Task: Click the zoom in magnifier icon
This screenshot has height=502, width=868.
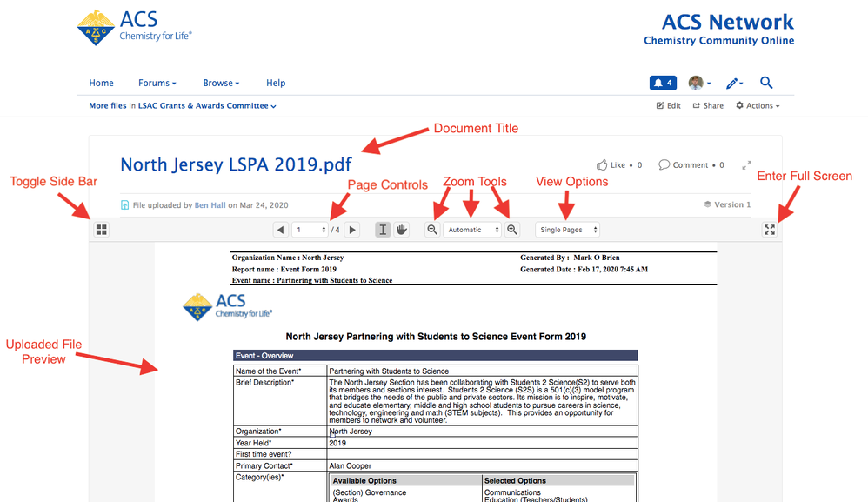Action: (x=512, y=230)
